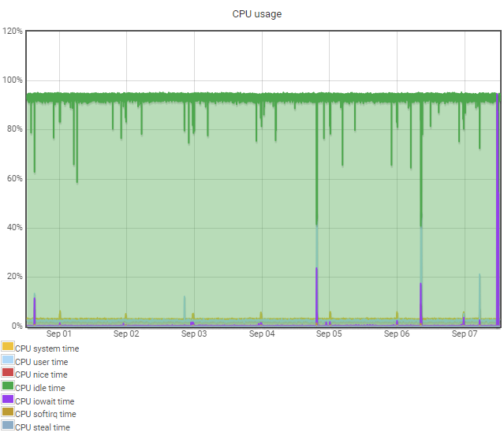The width and height of the screenshot is (504, 436).
Task: Click the 60% y-axis label
Action: 15,179
